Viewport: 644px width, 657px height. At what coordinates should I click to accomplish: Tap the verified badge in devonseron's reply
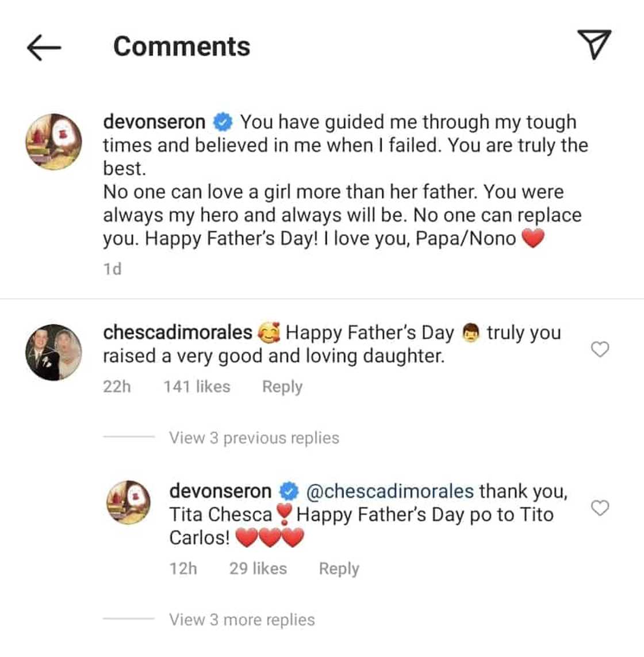pyautogui.click(x=289, y=492)
